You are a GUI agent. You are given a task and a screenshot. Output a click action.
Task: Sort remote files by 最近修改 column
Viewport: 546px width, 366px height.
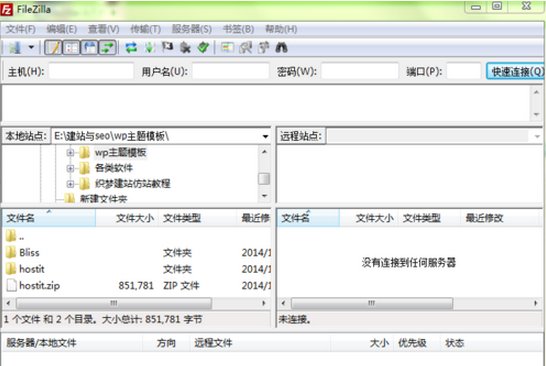pyautogui.click(x=500, y=218)
